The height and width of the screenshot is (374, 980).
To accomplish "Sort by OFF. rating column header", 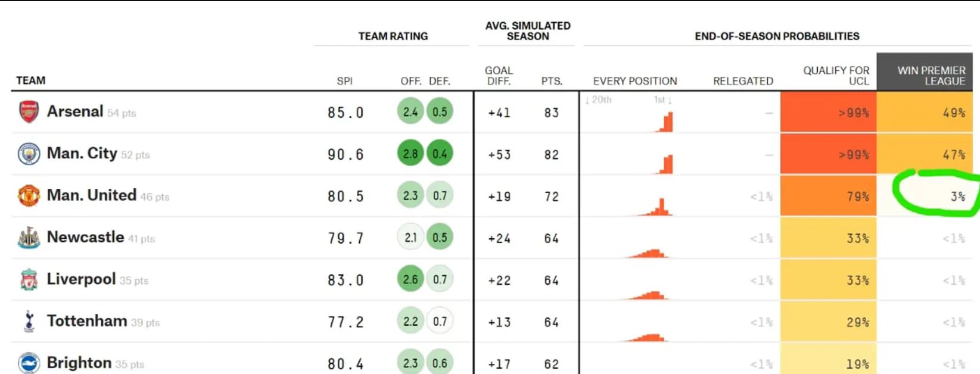I will pyautogui.click(x=410, y=81).
